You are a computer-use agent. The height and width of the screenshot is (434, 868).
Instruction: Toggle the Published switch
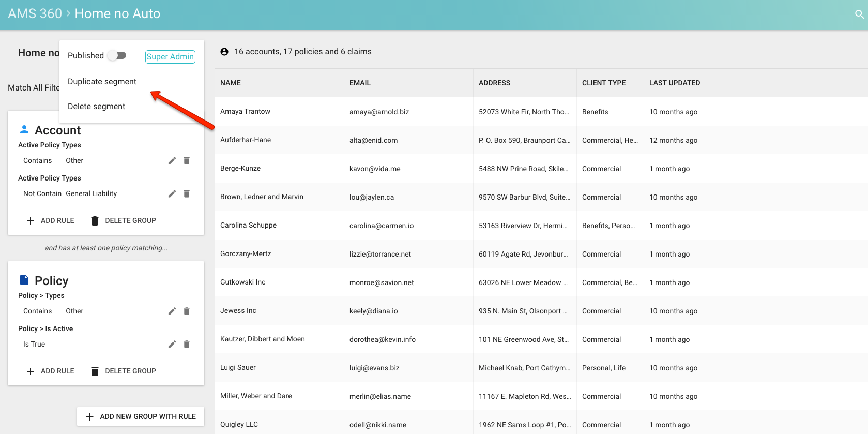(117, 55)
